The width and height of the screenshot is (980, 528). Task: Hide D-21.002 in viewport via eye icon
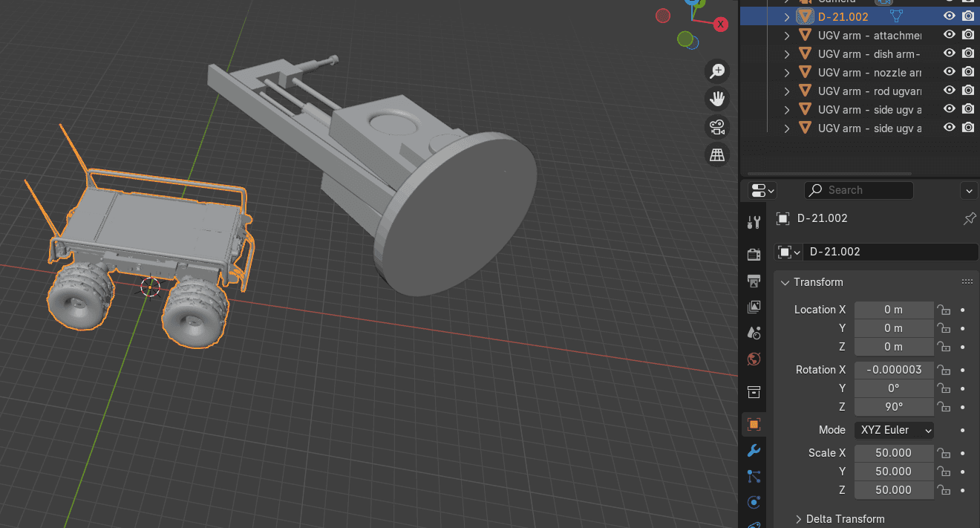coord(949,16)
